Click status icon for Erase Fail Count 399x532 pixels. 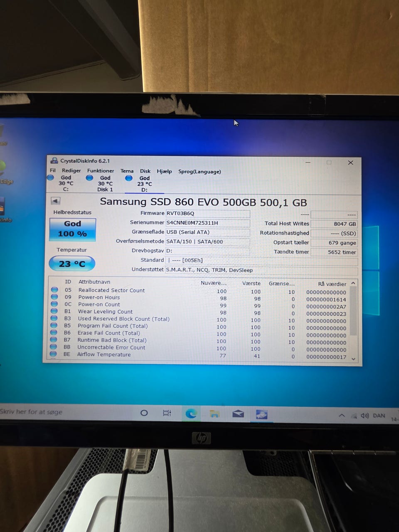click(x=54, y=332)
